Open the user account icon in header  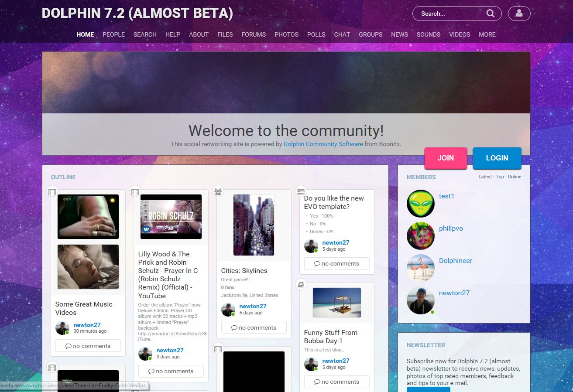click(519, 14)
